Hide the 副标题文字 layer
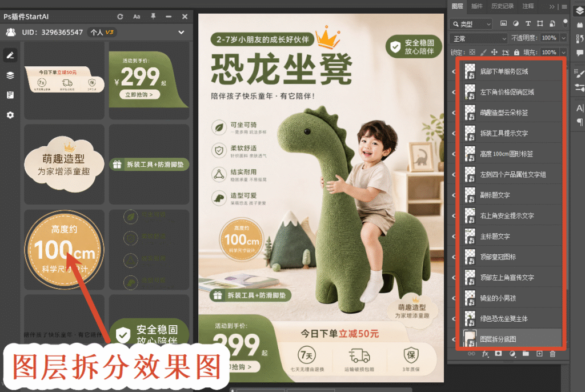This screenshot has height=392, width=585. point(454,195)
